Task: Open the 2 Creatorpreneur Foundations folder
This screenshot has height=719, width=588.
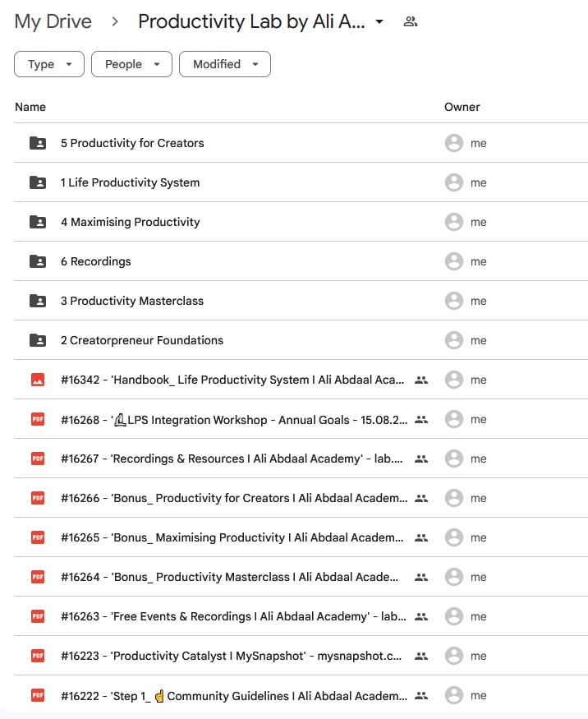Action: [x=141, y=340]
